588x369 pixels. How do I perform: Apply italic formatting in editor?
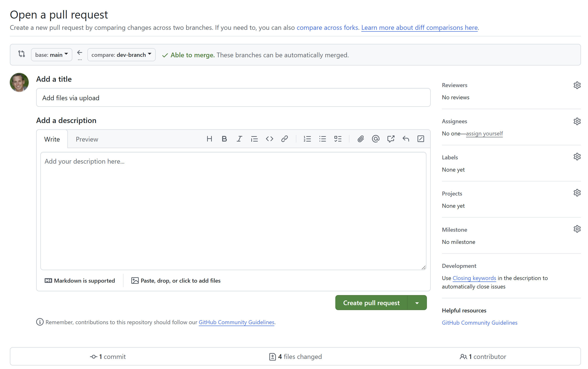(x=239, y=139)
